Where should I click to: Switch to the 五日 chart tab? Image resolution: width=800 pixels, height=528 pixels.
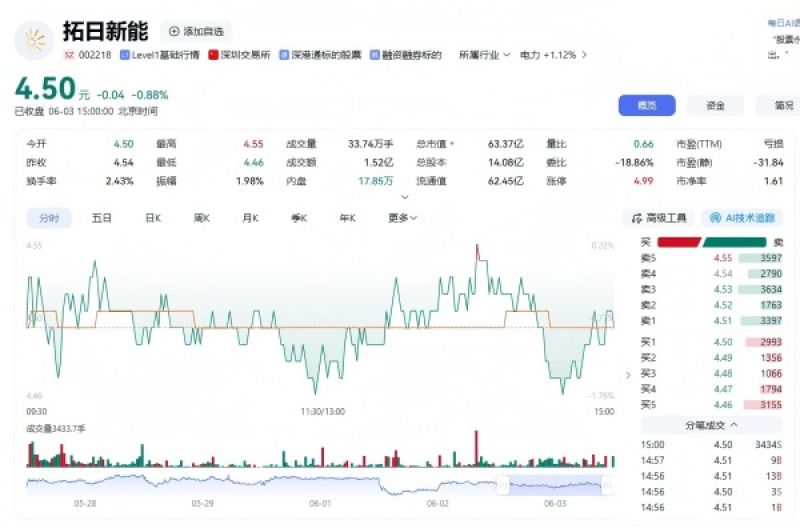(x=102, y=218)
